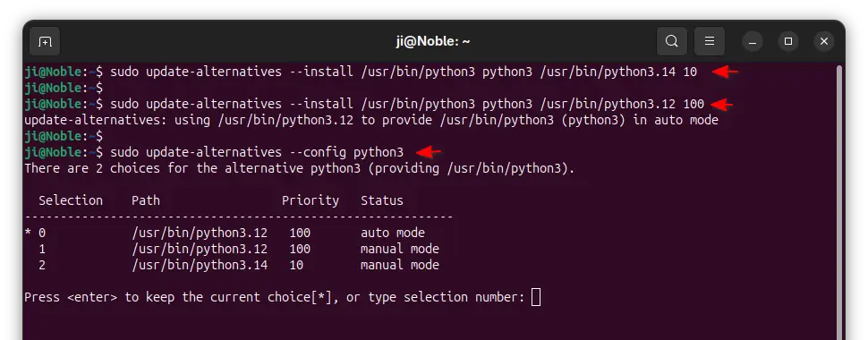Click the Selection column header
This screenshot has height=340, width=868.
click(x=71, y=200)
